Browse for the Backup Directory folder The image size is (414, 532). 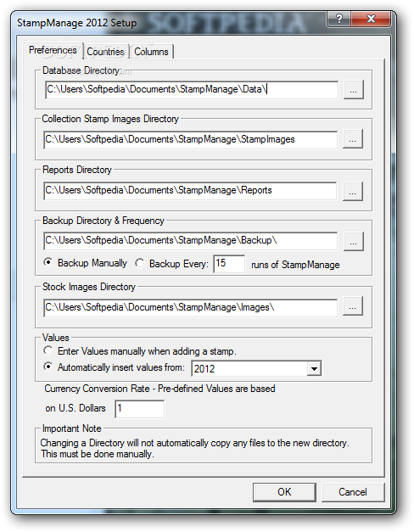click(353, 241)
